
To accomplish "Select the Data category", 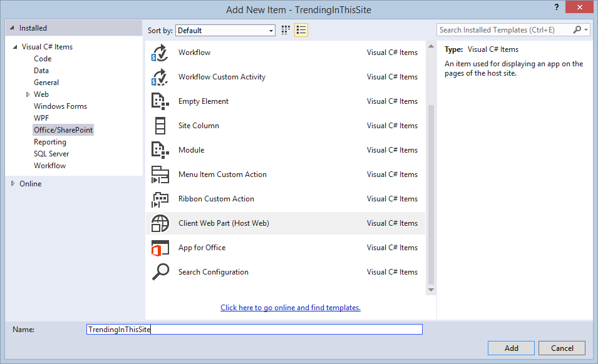I will (x=41, y=71).
